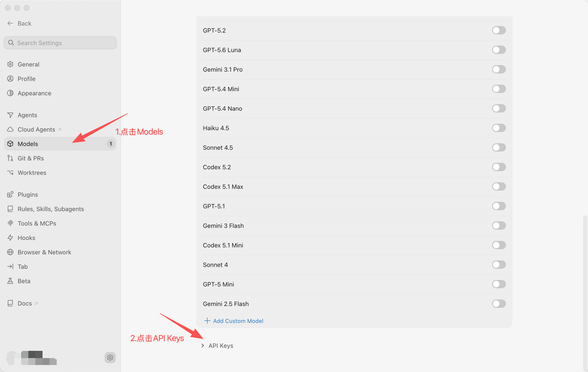
Task: Select the Agents settings page
Action: tap(60, 115)
